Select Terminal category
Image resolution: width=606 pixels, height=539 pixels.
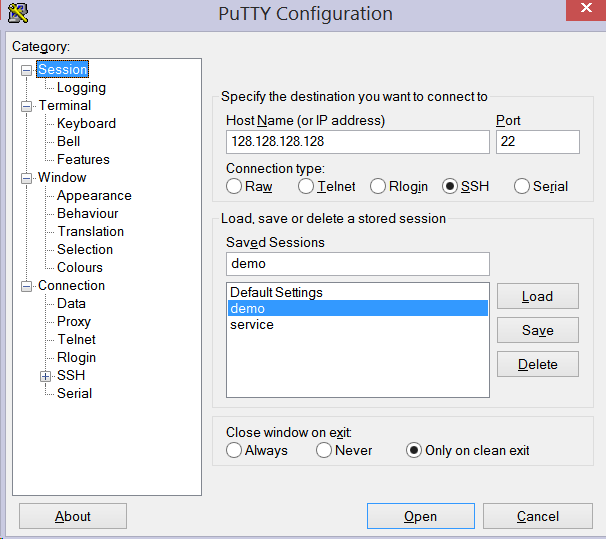[65, 105]
